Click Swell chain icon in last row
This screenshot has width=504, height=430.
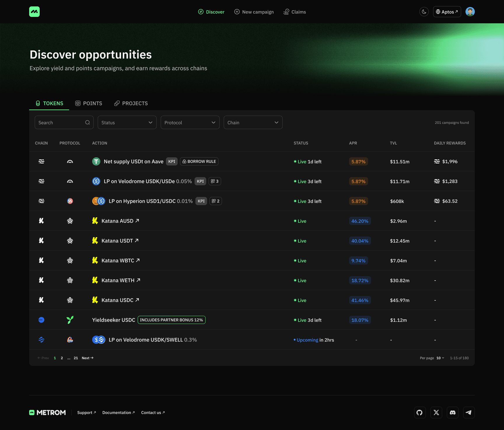point(41,340)
